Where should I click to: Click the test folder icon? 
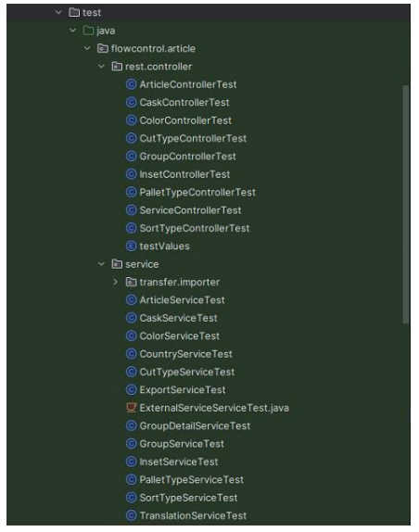[x=74, y=13]
